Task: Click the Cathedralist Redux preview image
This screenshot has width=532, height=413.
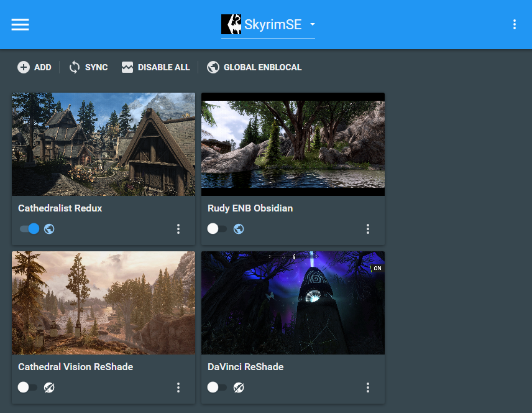Action: click(104, 144)
